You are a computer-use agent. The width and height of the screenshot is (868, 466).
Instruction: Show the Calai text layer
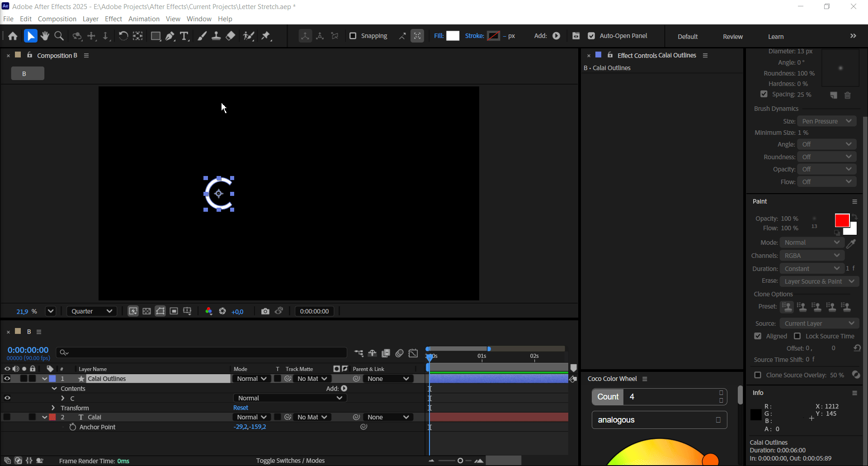7,417
